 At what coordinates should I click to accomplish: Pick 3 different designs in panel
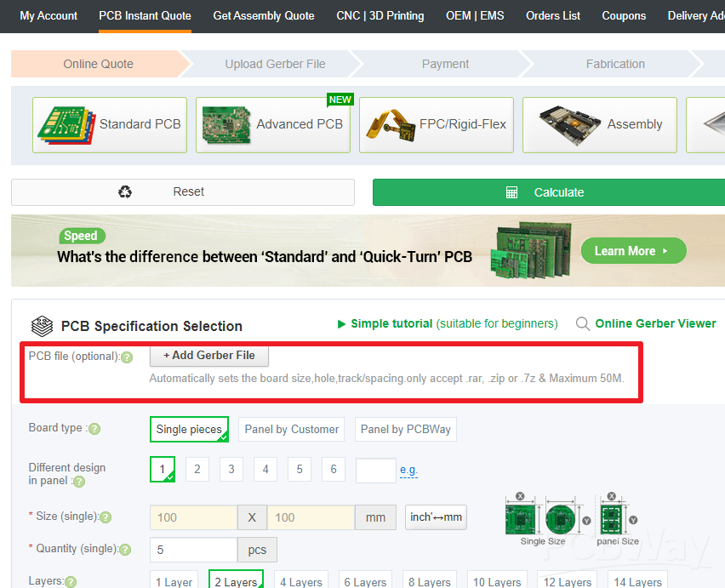(231, 469)
